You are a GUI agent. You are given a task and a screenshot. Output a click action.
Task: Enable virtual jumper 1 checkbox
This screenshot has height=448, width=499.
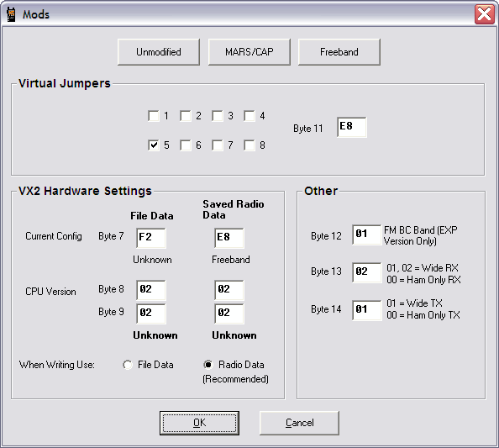point(154,116)
